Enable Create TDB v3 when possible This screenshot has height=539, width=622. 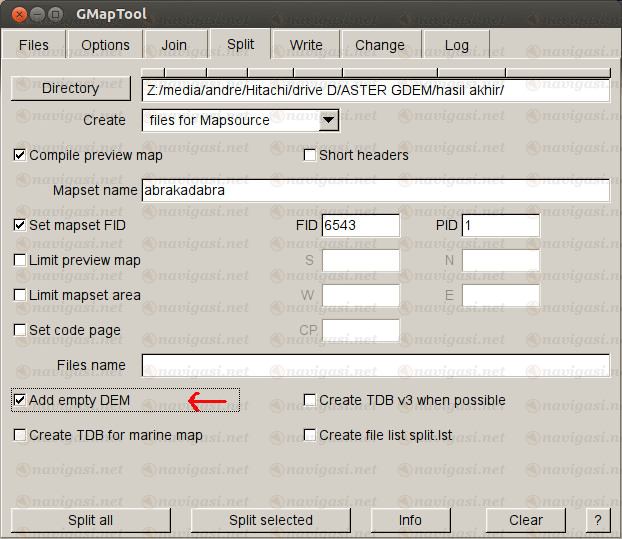pyautogui.click(x=310, y=400)
